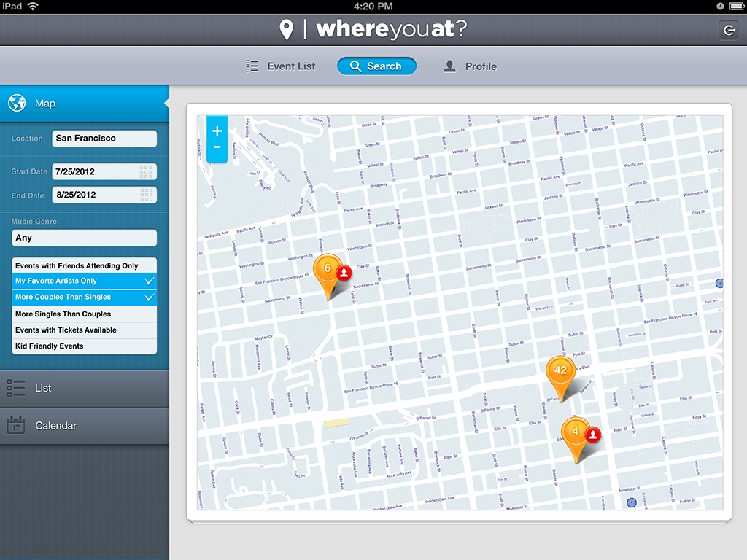Click the Location field with San Francisco
Screen dimensions: 747x560
tap(104, 138)
